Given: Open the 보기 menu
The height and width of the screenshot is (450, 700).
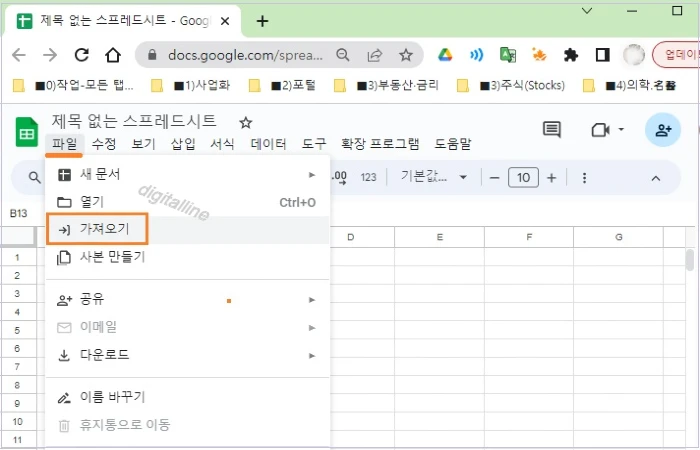Looking at the screenshot, I should coord(143,144).
